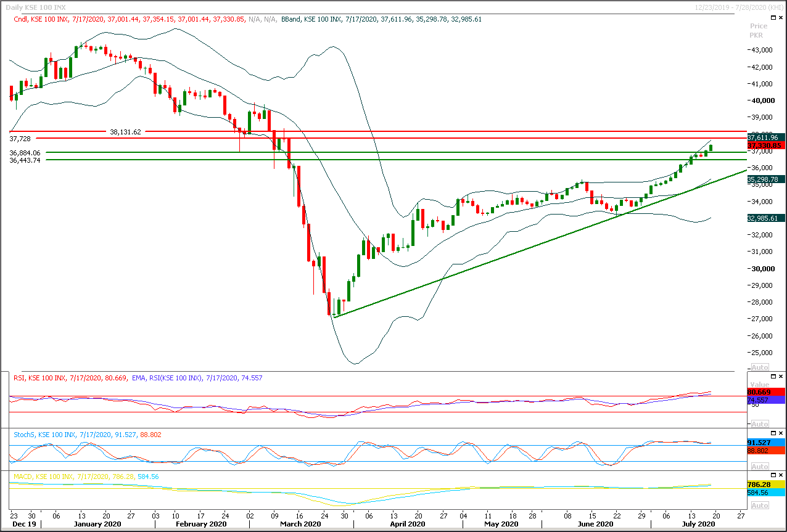Close the RSI indicator panel

pyautogui.click(x=781, y=376)
